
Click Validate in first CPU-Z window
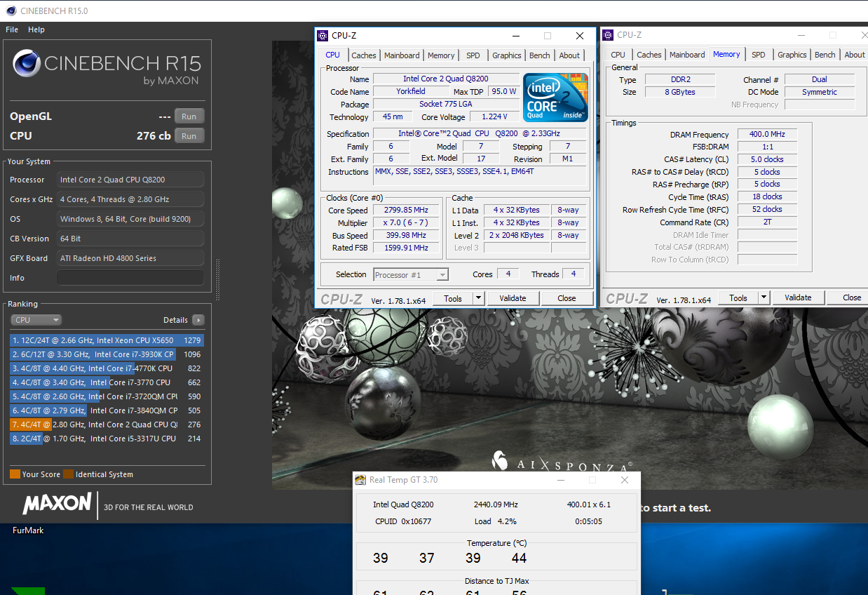coord(513,298)
